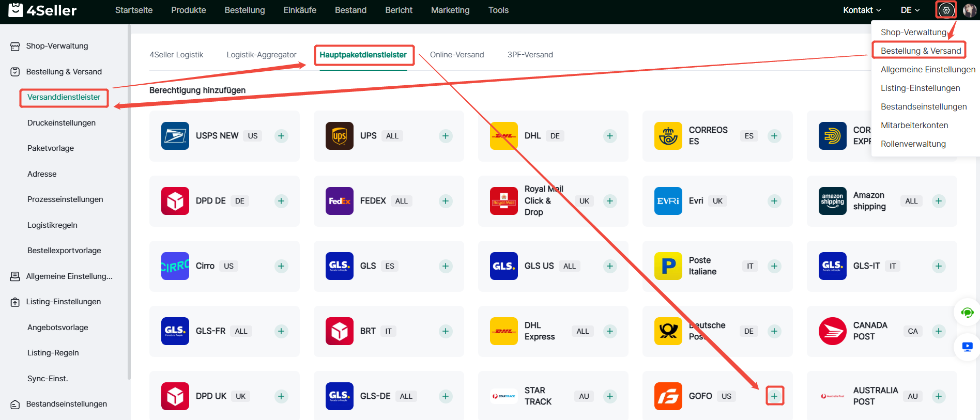Add GLS-IT carrier with plus icon
The height and width of the screenshot is (420, 980).
click(939, 266)
